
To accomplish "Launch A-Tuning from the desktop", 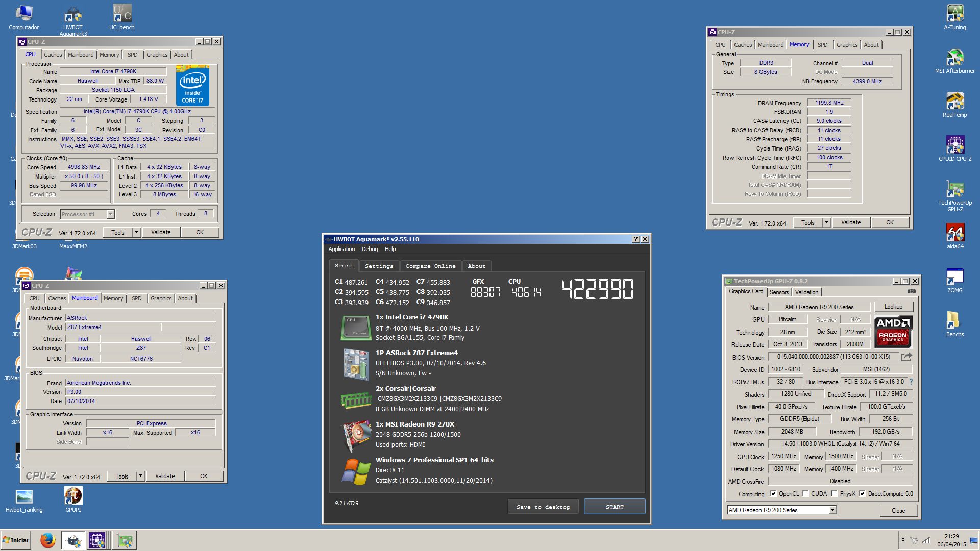I will coord(954,17).
